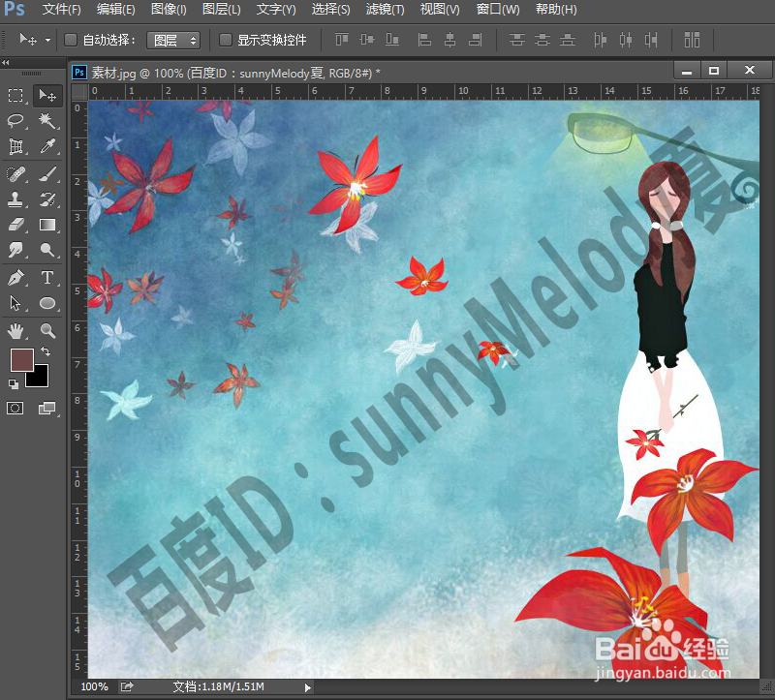Enable the 显示变换控件 checkbox
This screenshot has width=775, height=700.
226,40
